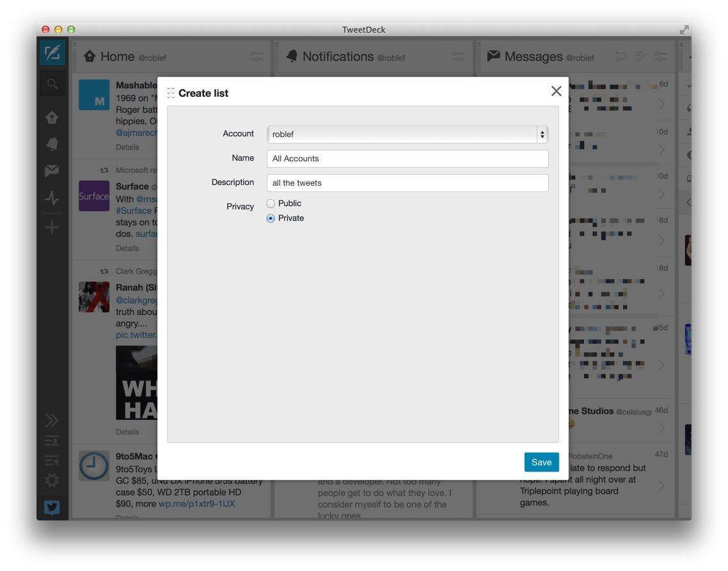Open Details under the Ranah image tweet

[127, 432]
